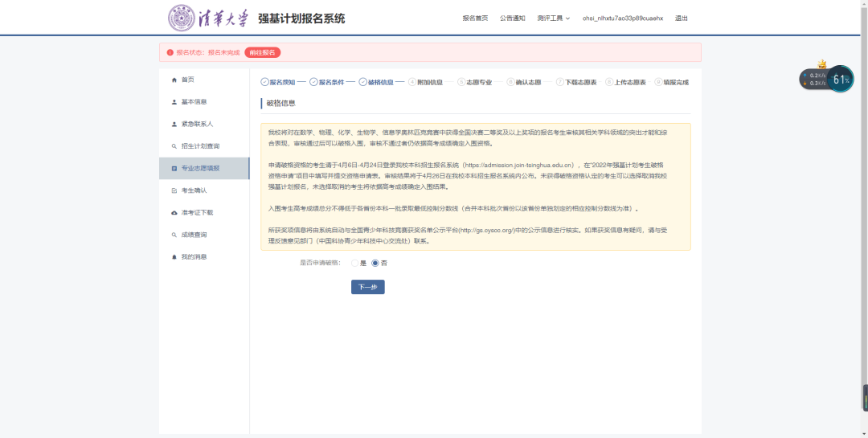Click the 上传志愿表 step label
Screen dimensions: 868x438
pos(631,82)
